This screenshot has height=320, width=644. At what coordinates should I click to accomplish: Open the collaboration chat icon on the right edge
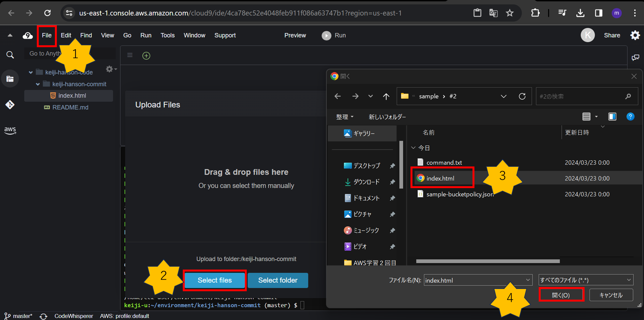coord(635,58)
